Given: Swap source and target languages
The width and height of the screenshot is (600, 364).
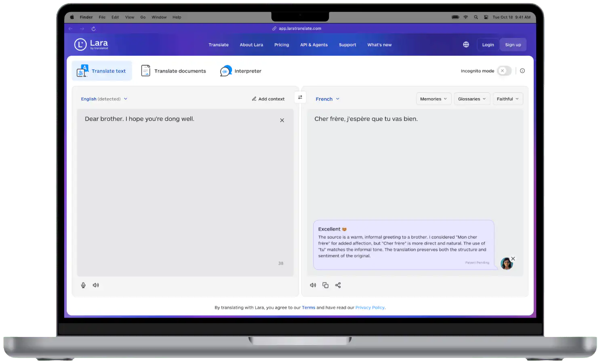Looking at the screenshot, I should (x=300, y=97).
